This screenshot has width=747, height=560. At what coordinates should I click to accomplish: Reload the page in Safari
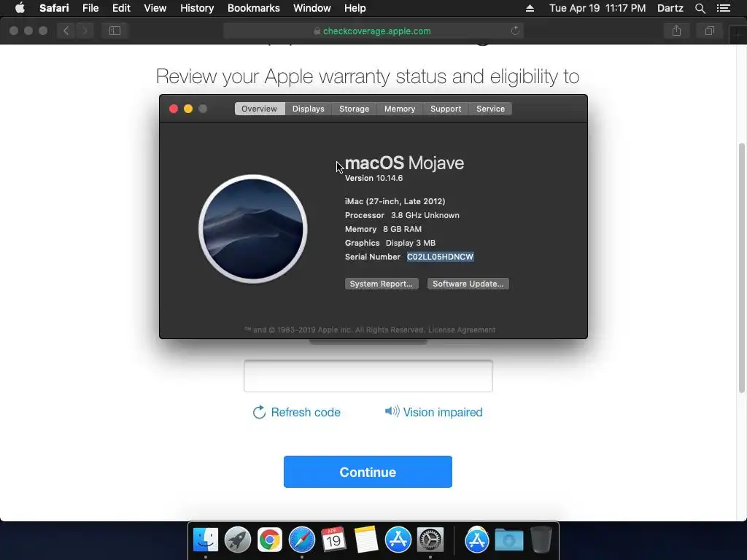point(515,31)
